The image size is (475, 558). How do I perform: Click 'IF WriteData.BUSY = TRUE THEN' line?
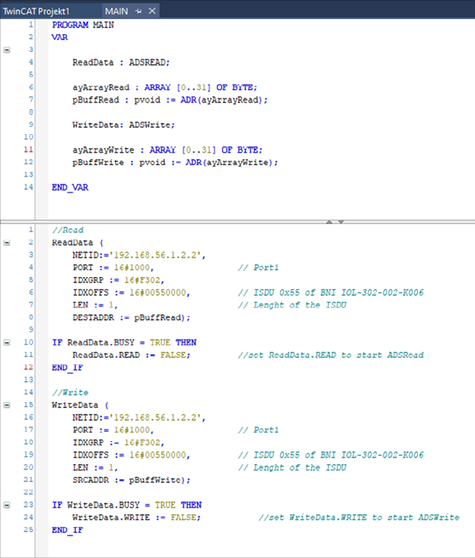pos(127,505)
